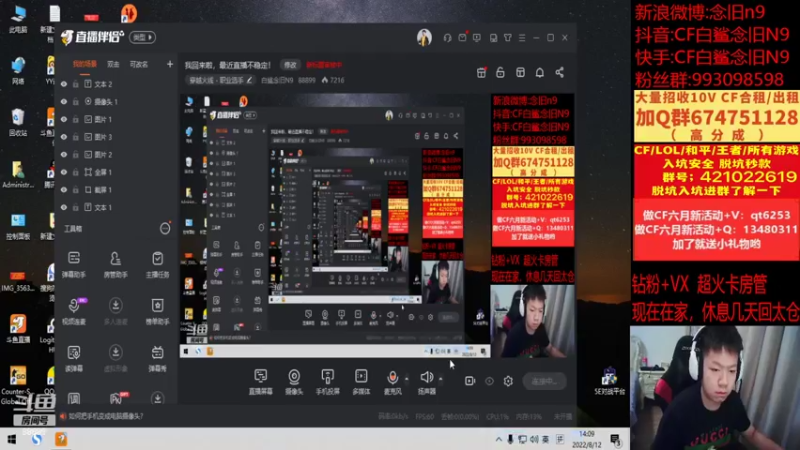Start recording with the video record icon
This screenshot has height=450, width=800.
(x=470, y=381)
